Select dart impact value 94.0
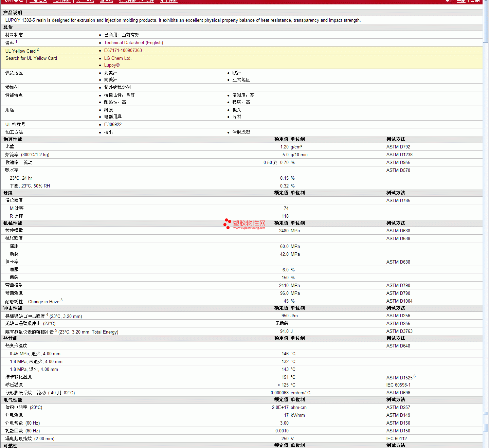This screenshot has height=448, width=489. click(284, 331)
